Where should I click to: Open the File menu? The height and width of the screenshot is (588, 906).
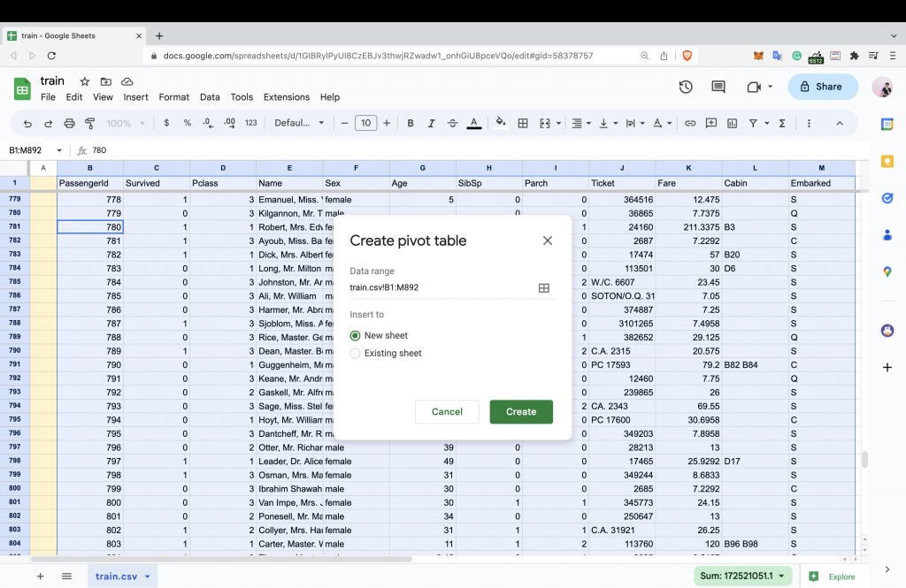(48, 97)
